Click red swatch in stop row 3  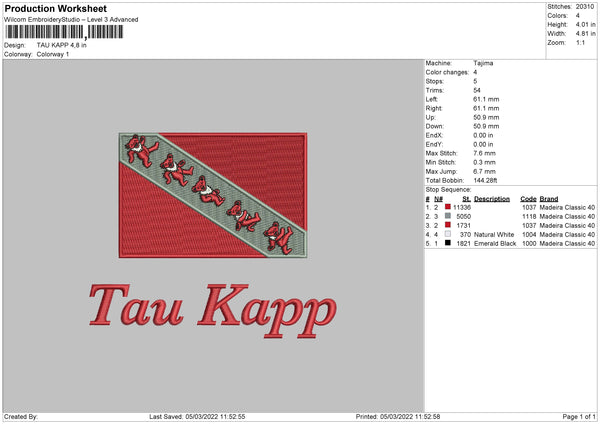click(x=448, y=225)
